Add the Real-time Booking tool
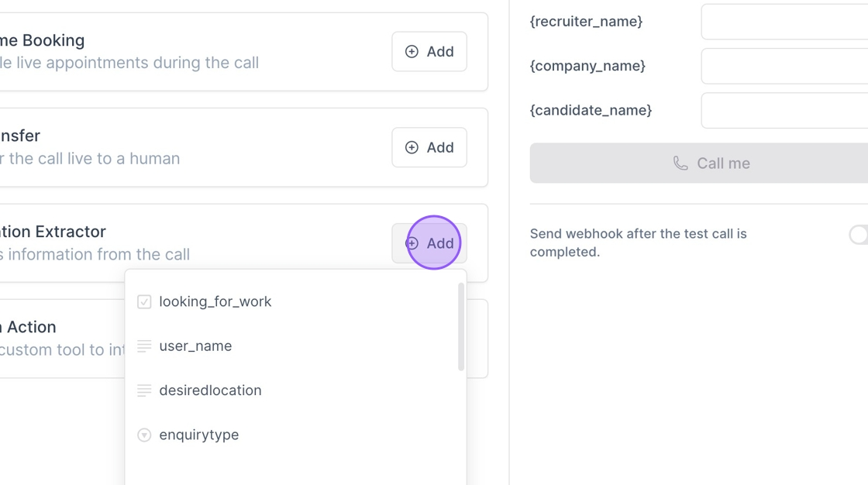 pyautogui.click(x=429, y=51)
